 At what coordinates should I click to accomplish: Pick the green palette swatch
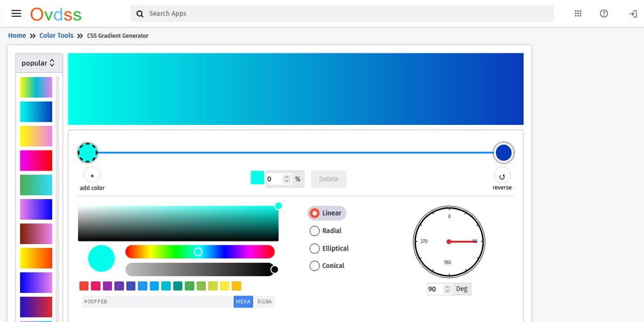[189, 286]
